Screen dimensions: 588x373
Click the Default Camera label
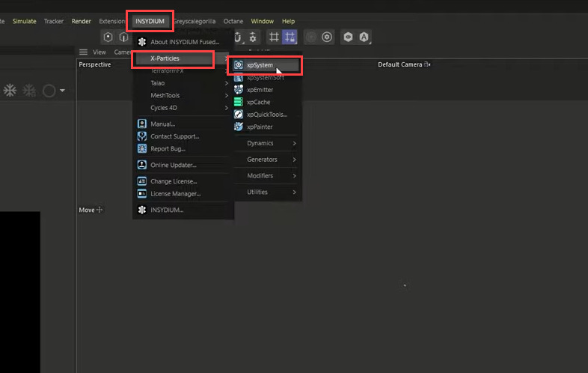400,64
